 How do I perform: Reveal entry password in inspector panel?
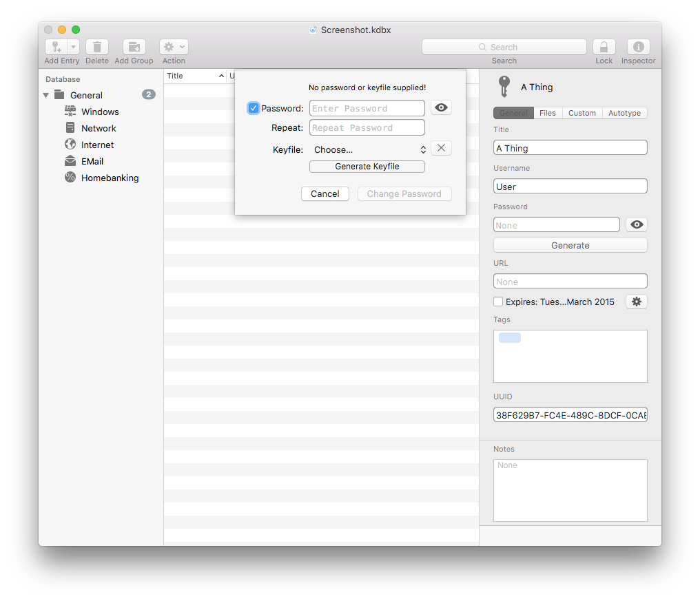637,224
